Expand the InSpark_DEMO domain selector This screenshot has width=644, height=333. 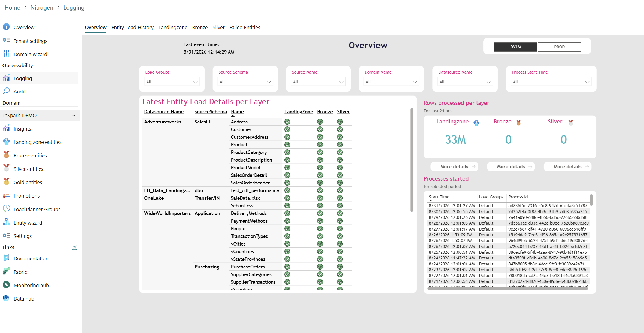(x=40, y=115)
